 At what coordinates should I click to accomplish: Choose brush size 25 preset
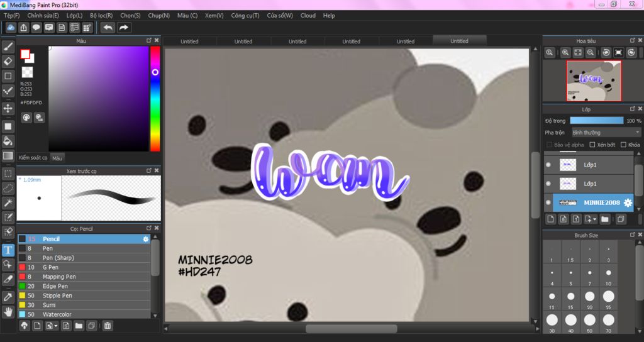coord(608,299)
